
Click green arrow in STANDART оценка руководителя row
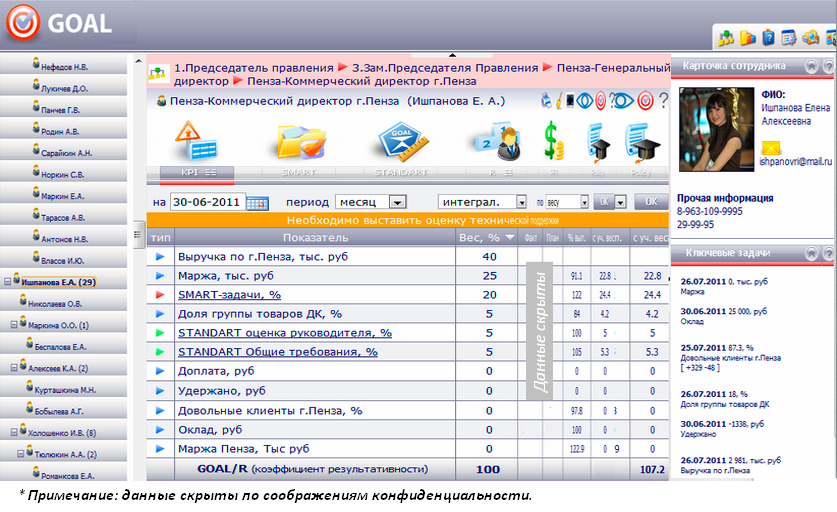coord(160,333)
